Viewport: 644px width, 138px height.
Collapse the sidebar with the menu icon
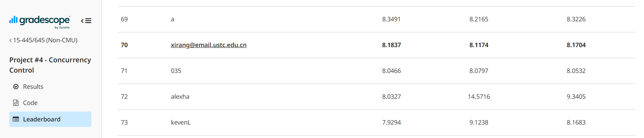86,21
